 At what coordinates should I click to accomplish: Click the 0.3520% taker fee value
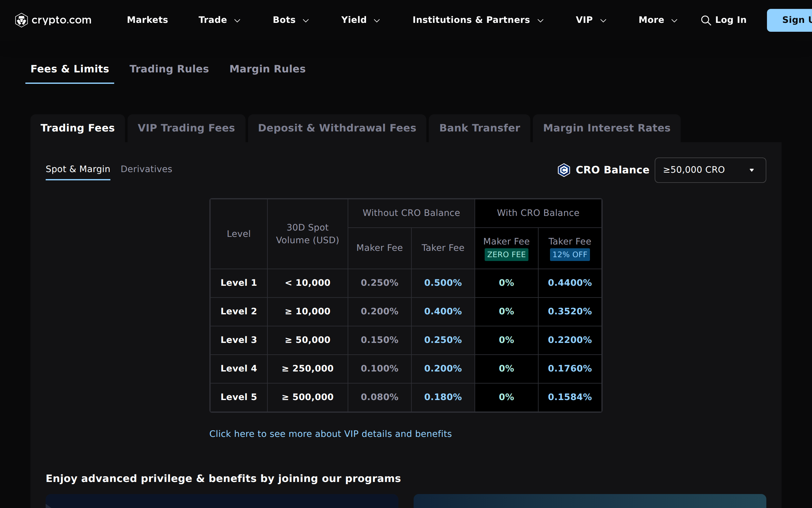pos(570,311)
